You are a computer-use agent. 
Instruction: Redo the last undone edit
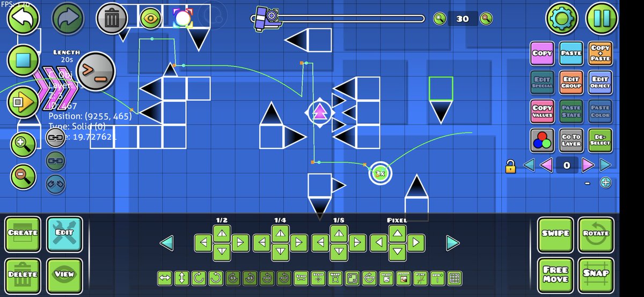pyautogui.click(x=68, y=18)
